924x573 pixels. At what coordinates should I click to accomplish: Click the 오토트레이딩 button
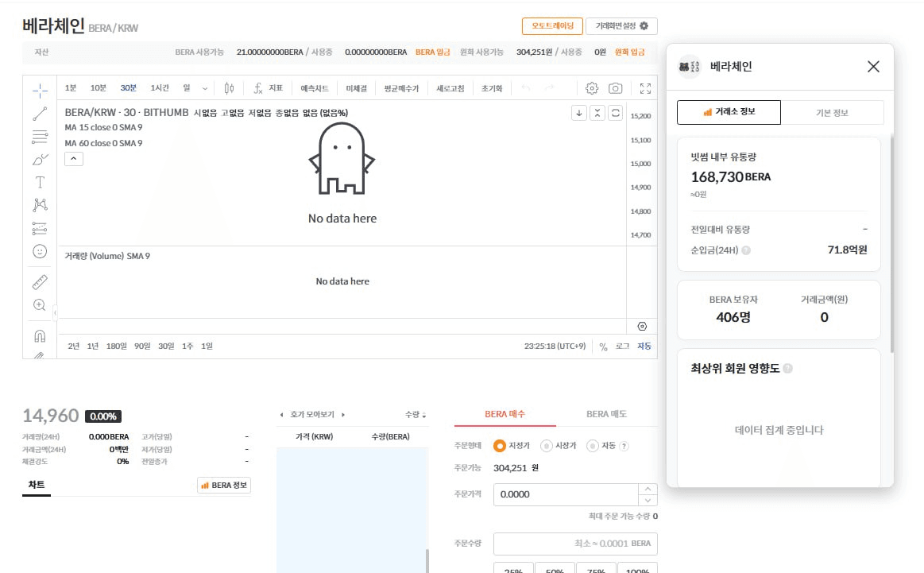(552, 26)
